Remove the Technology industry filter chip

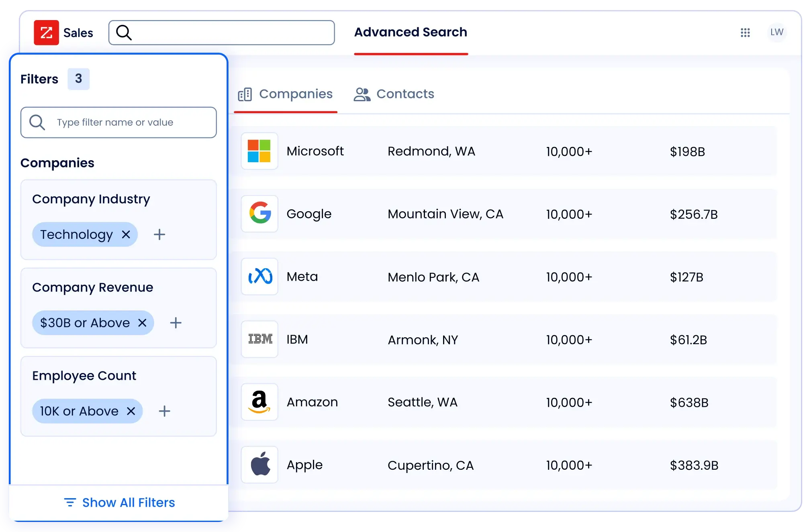[126, 234]
